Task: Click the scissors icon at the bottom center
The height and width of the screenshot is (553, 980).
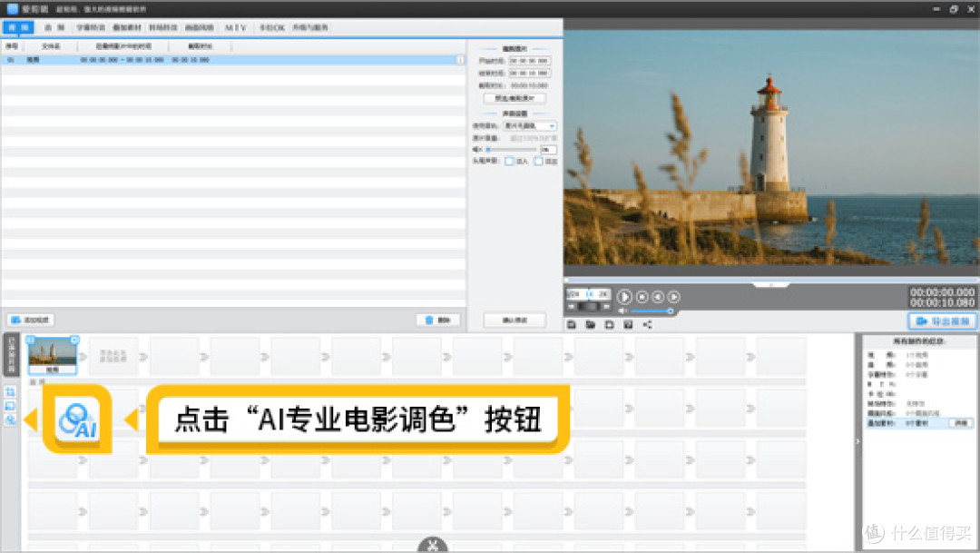Action: 433,546
